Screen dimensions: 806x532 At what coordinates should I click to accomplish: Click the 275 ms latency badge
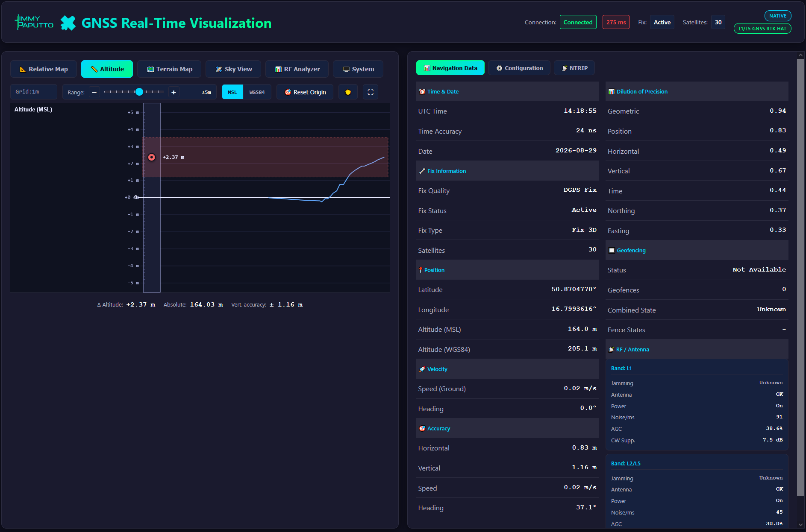click(x=616, y=22)
